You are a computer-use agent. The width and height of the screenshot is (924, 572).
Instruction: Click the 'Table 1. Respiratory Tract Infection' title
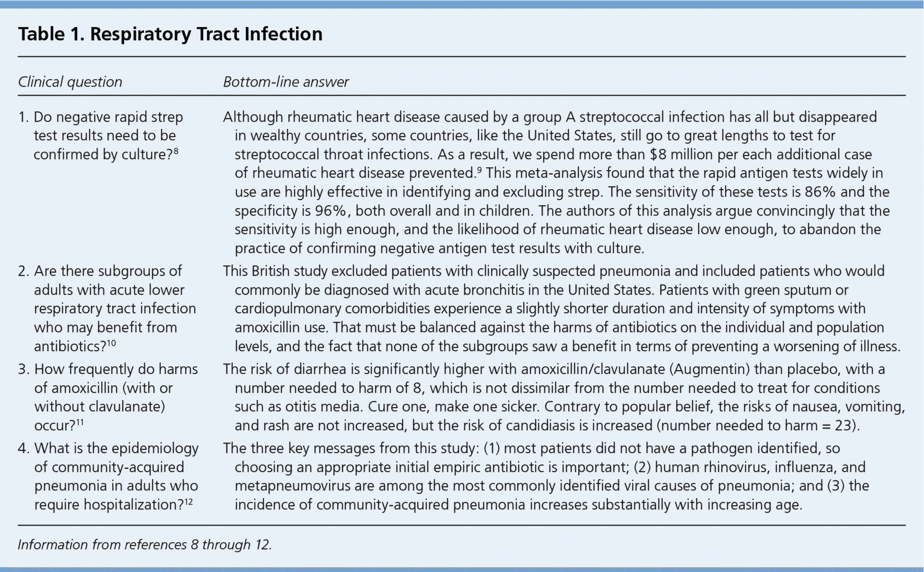point(170,34)
